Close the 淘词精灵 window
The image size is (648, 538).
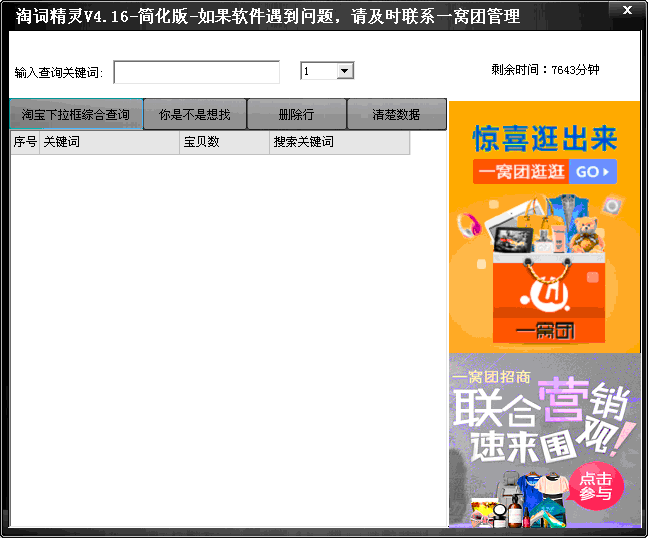point(626,10)
